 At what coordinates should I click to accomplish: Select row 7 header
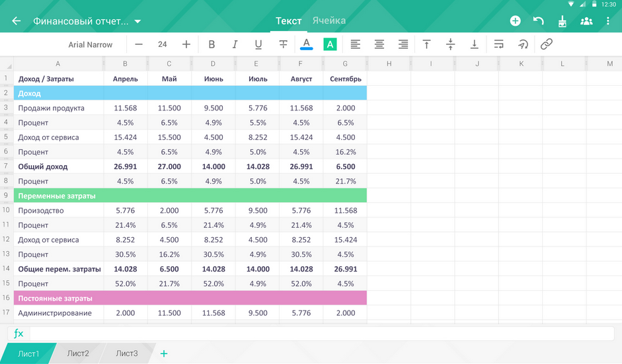[x=7, y=166]
